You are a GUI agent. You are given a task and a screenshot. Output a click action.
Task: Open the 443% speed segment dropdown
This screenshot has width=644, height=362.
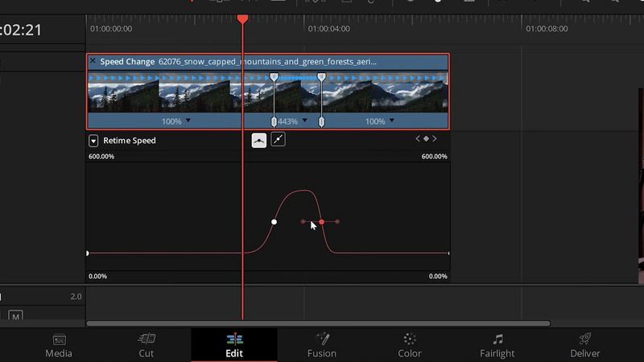pyautogui.click(x=304, y=121)
